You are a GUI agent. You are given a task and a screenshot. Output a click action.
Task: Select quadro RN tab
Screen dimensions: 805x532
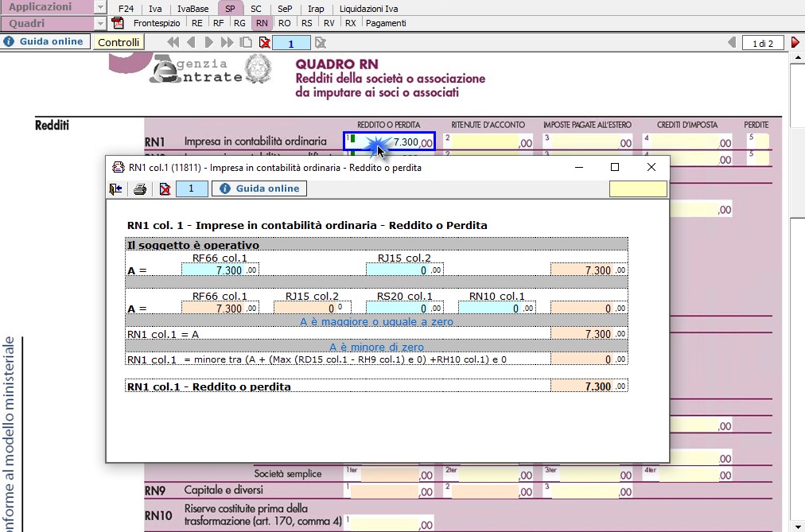[x=262, y=23]
